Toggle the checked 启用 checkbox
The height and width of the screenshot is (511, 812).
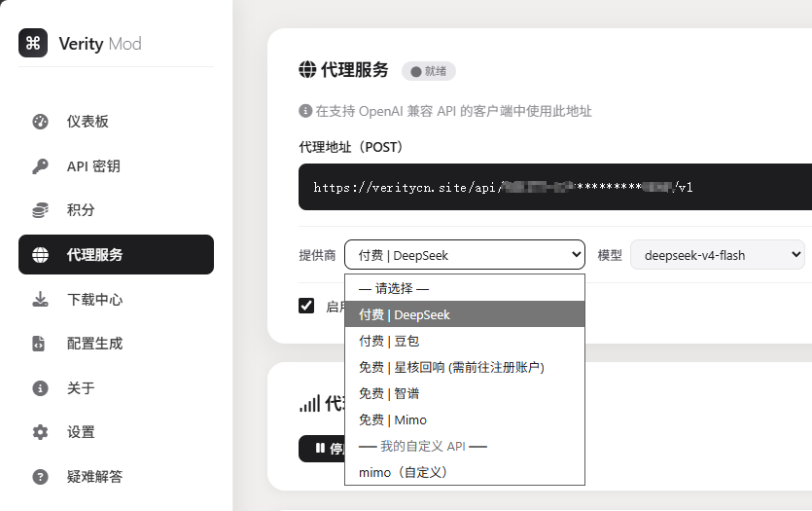306,306
